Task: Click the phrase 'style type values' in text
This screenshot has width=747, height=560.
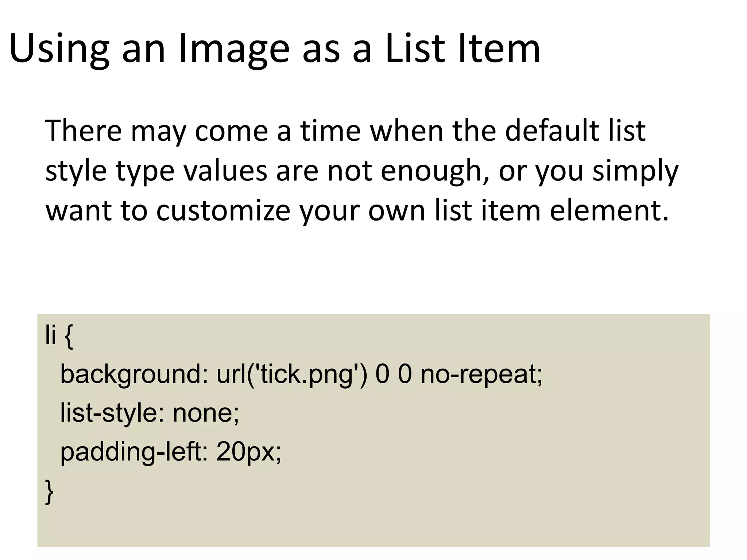Action: tap(156, 171)
